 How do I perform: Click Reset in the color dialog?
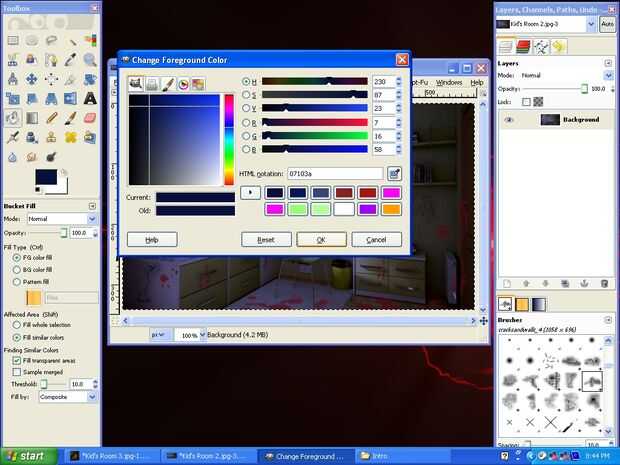(266, 240)
